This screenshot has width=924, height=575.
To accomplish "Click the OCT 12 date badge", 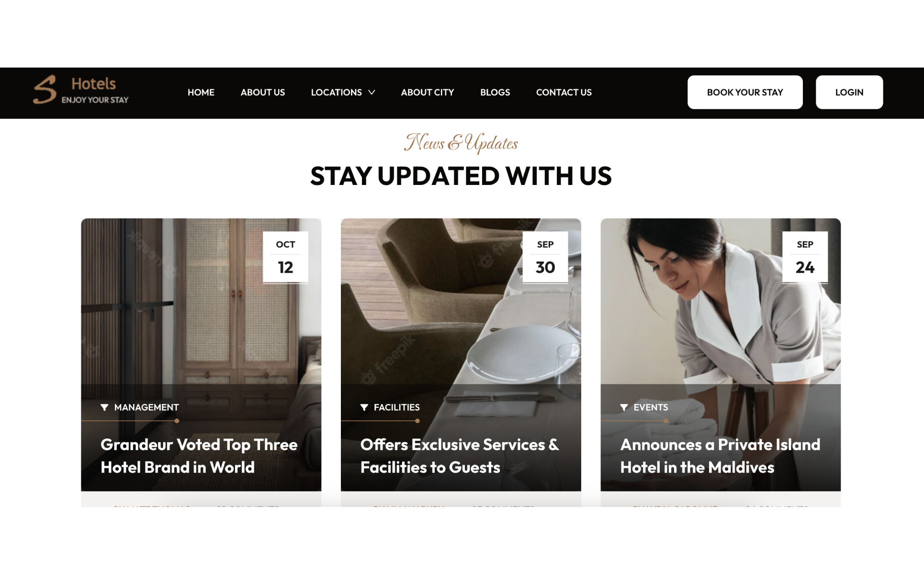I will pos(285,257).
